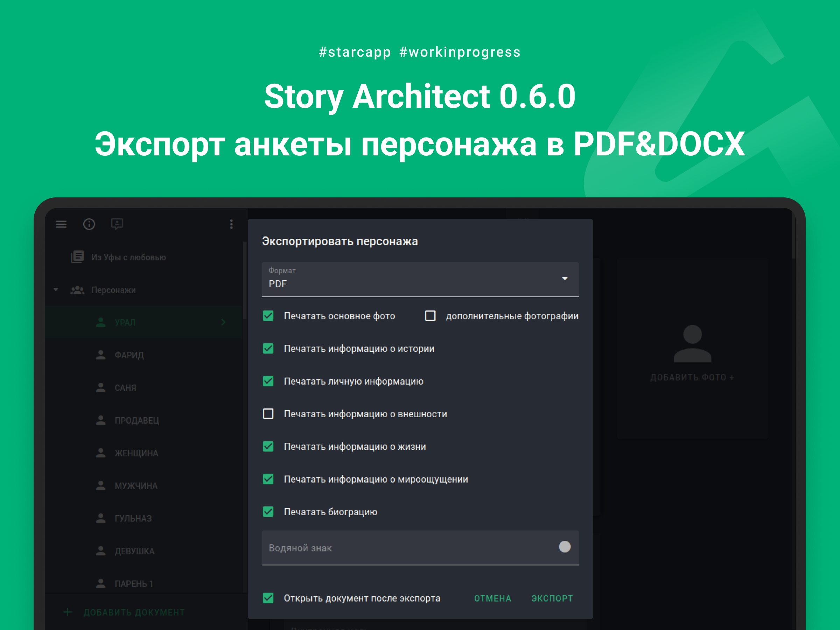Click person icon next to ДЕВУШКА
The height and width of the screenshot is (630, 840).
101,551
